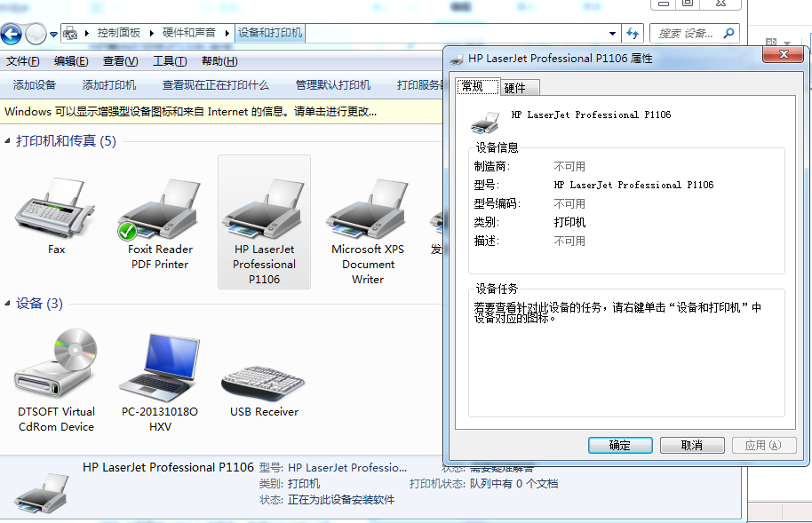Open the recent pages dropdown arrow
812x523 pixels.
pyautogui.click(x=54, y=35)
